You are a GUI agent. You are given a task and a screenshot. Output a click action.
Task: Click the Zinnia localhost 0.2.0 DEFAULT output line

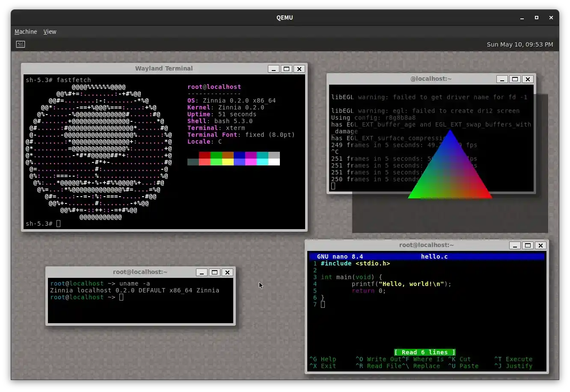click(134, 290)
